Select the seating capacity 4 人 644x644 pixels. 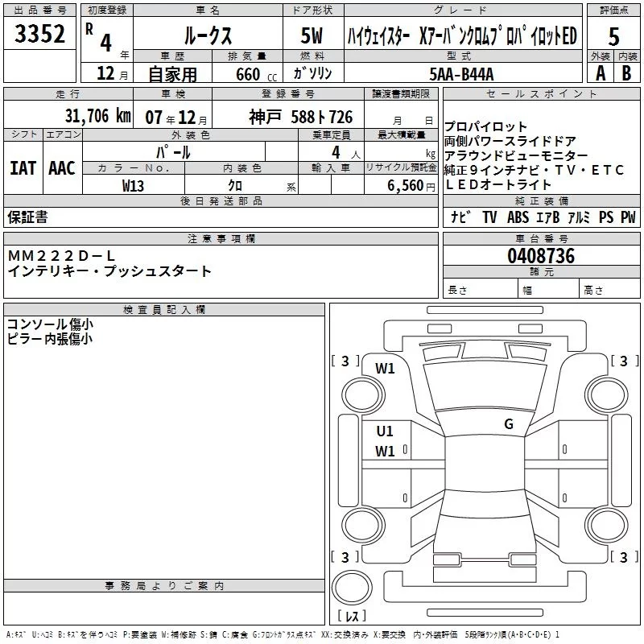click(x=346, y=153)
